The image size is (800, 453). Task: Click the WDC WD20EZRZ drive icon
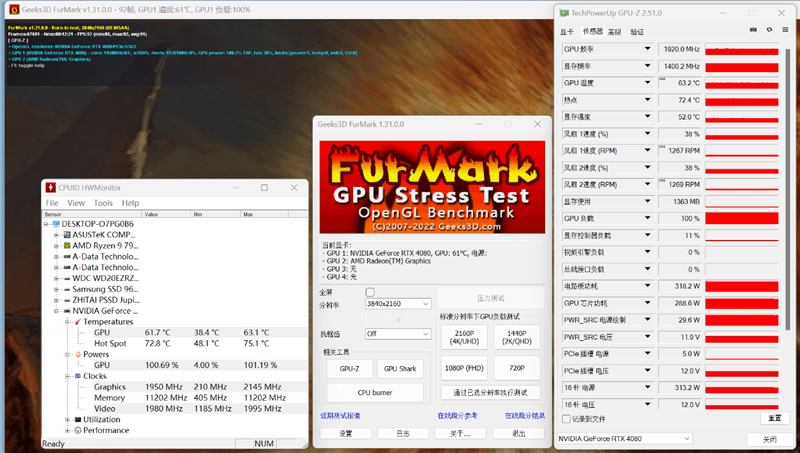(x=66, y=279)
